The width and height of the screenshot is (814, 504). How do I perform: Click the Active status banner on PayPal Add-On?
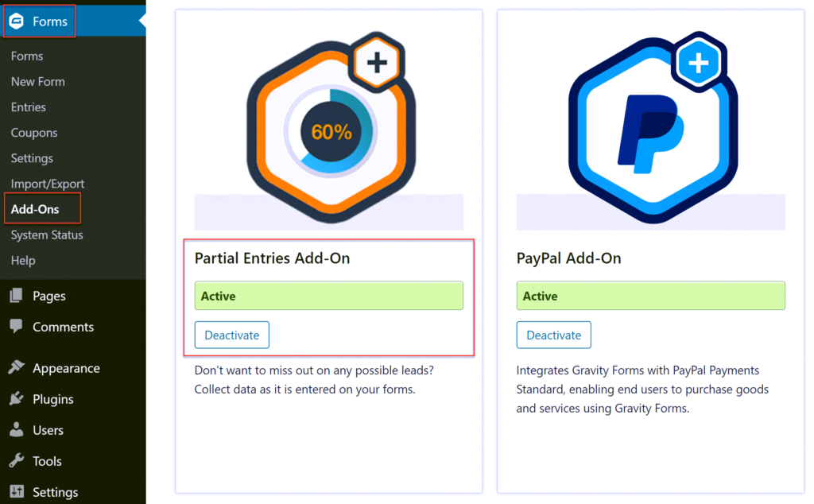tap(650, 295)
